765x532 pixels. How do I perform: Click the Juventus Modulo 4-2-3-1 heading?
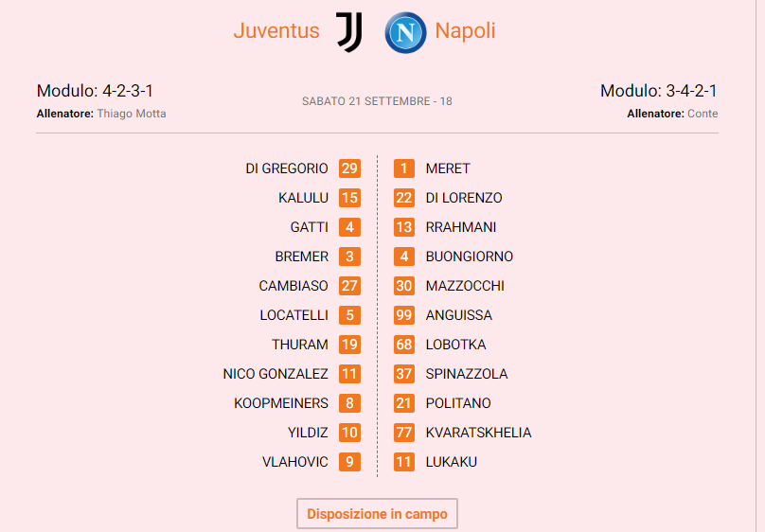click(95, 91)
